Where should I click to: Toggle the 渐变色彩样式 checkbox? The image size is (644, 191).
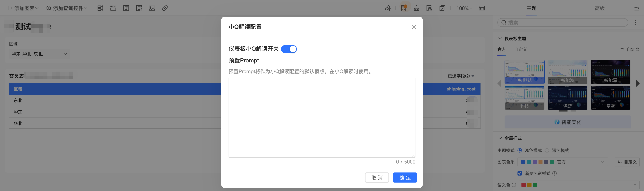(520, 174)
